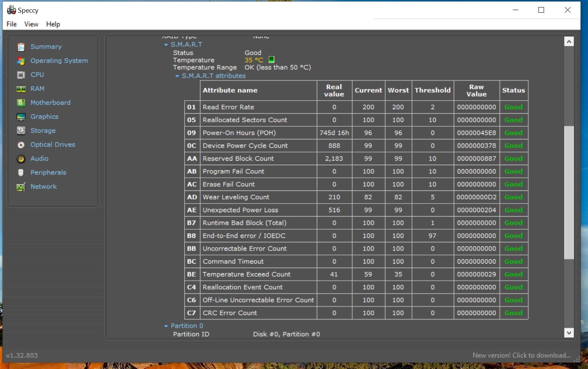This screenshot has height=369, width=588.
Task: Select the Motherboard icon in sidebar
Action: [21, 103]
